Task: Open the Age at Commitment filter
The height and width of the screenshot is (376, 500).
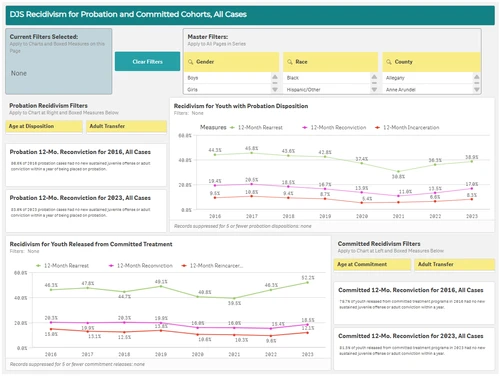Action: click(x=372, y=264)
